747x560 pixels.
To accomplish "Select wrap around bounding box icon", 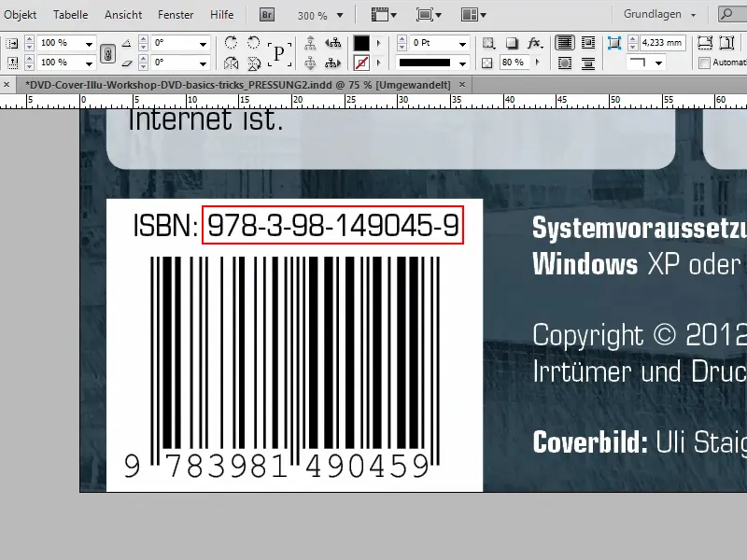I will (588, 43).
